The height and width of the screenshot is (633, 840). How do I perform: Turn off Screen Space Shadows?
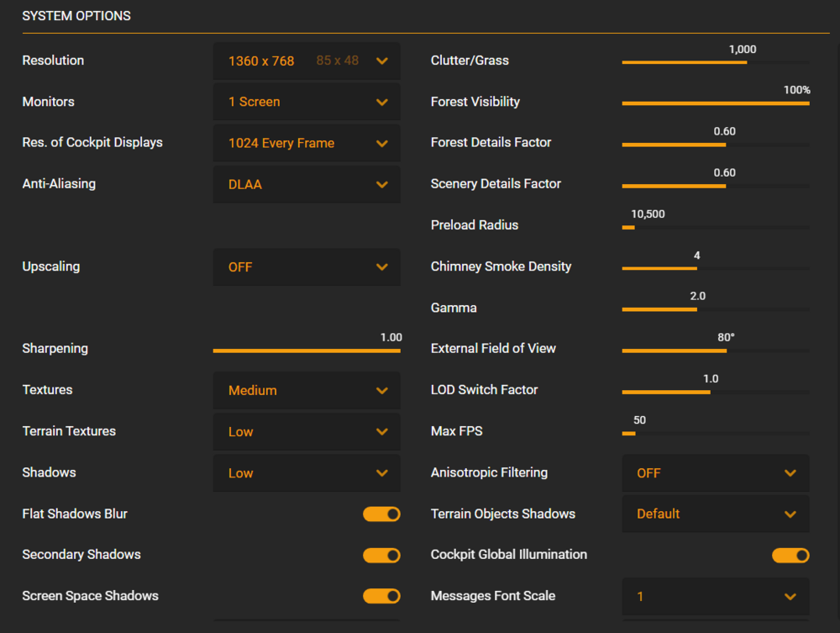click(381, 596)
